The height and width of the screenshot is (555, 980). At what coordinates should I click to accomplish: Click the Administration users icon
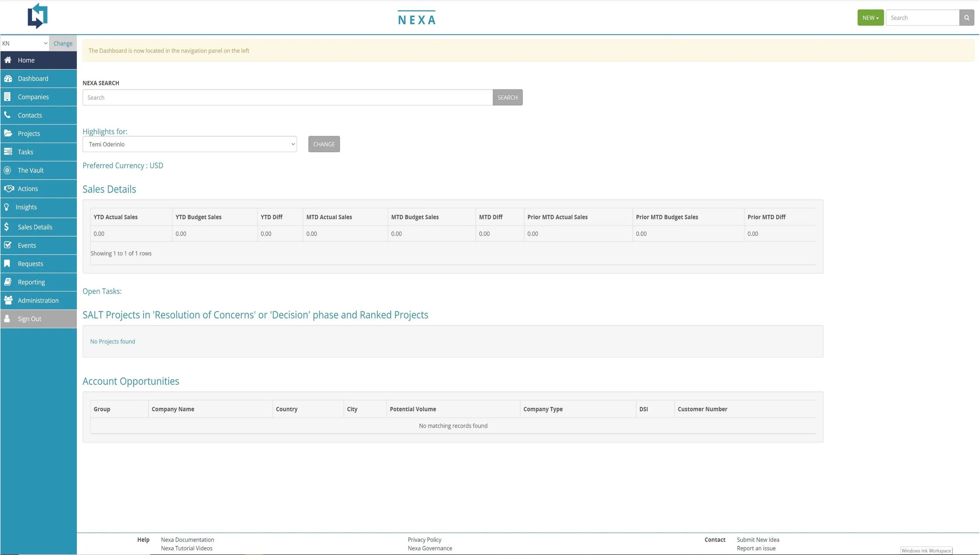8,300
